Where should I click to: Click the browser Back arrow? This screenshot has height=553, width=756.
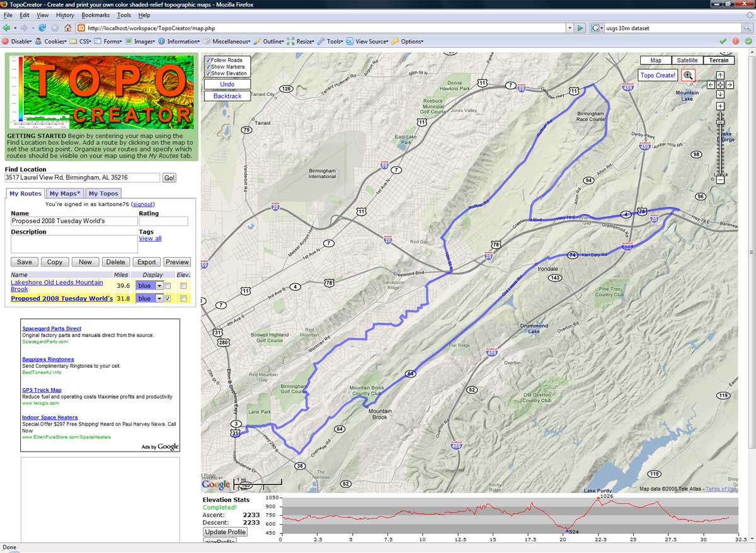pyautogui.click(x=6, y=28)
